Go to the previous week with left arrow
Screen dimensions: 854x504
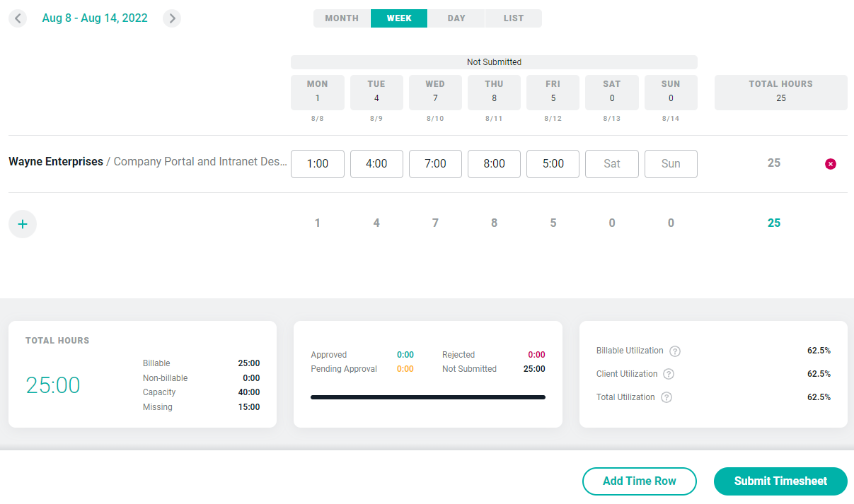[18, 18]
